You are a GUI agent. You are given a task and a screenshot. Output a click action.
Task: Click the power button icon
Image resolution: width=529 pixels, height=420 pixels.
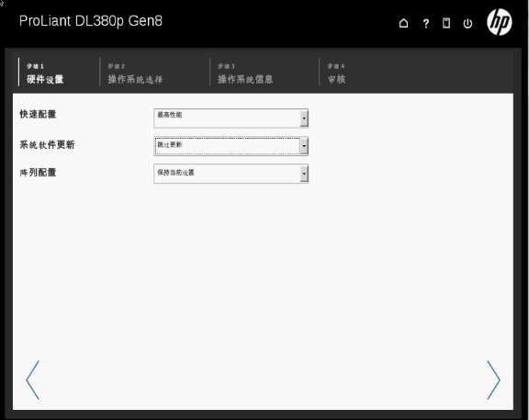click(467, 23)
